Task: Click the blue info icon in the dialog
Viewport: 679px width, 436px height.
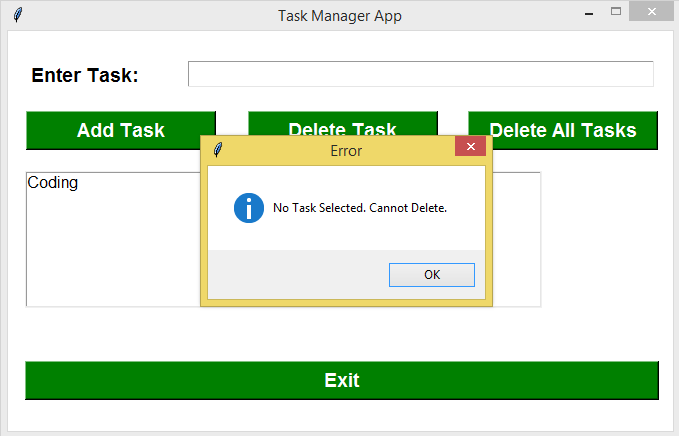Action: coord(249,208)
